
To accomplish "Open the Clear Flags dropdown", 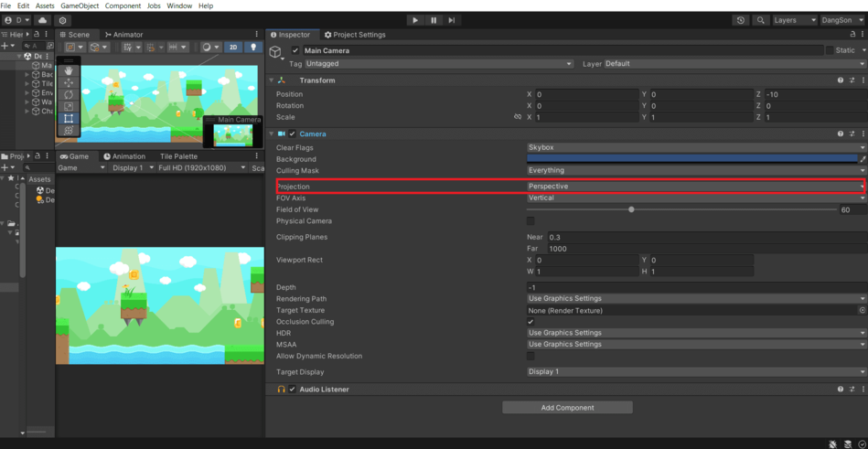I will point(695,147).
